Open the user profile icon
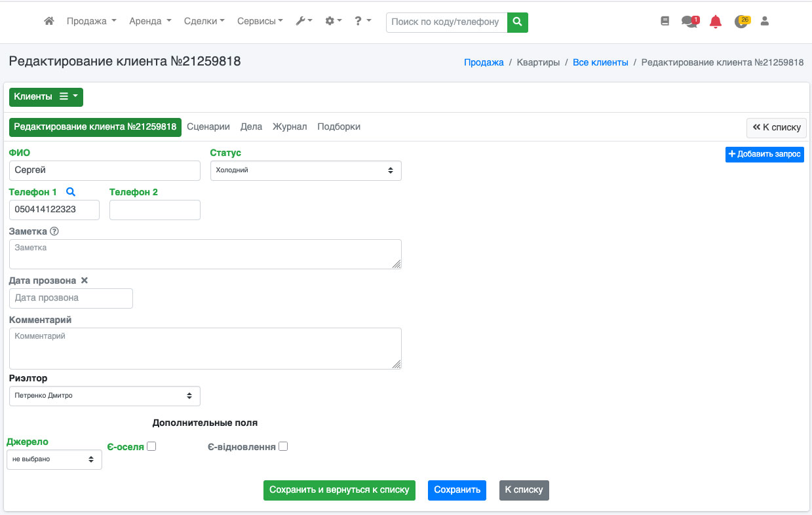812x515 pixels. click(x=764, y=21)
